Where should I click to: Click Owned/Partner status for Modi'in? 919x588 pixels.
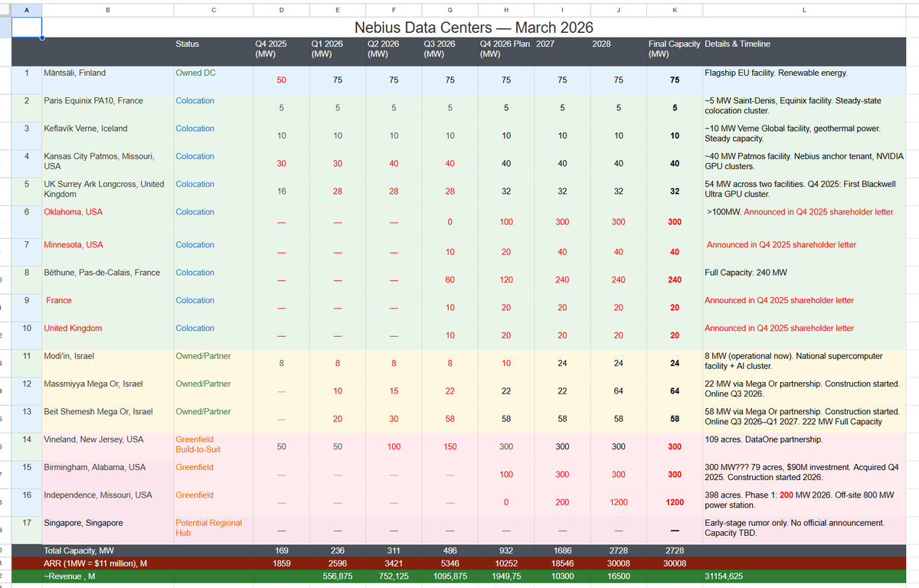(x=213, y=364)
